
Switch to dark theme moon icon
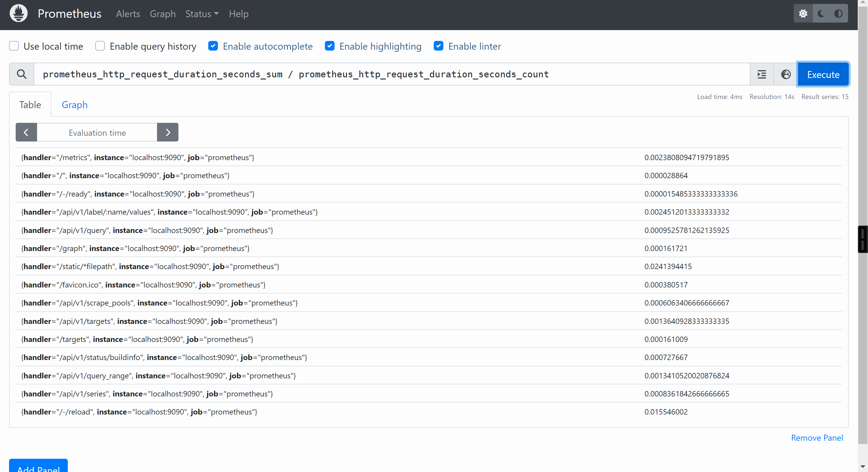pos(821,14)
